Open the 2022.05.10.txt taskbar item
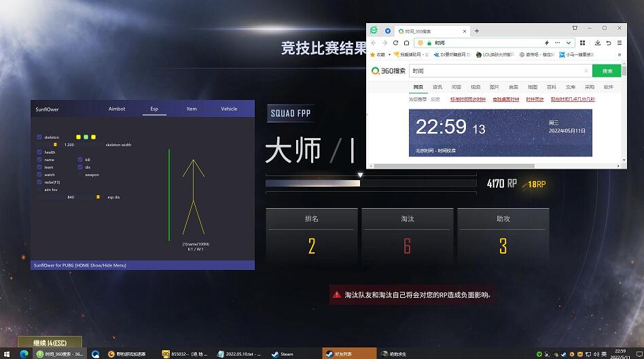Screen dimensions: 644x359 [239, 354]
